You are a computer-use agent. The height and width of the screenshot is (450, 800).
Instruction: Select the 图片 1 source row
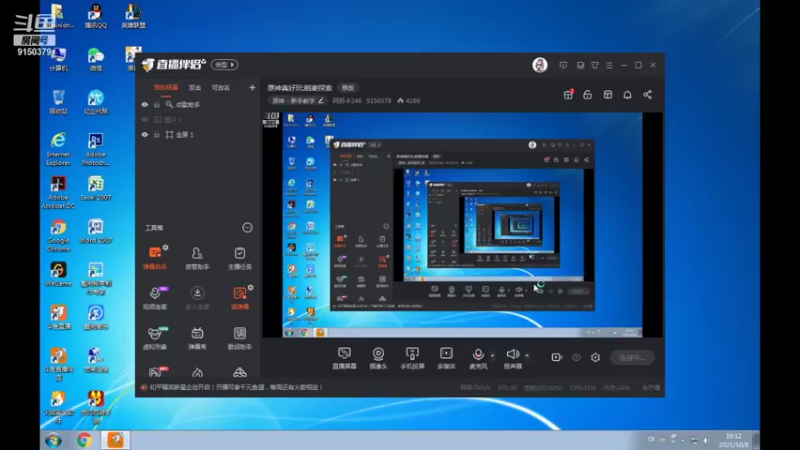click(x=198, y=120)
